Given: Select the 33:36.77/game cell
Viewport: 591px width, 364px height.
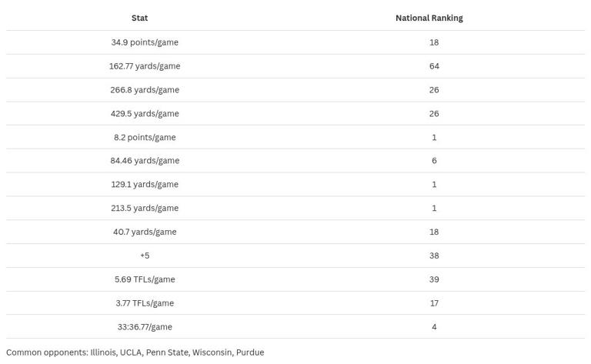Looking at the screenshot, I should (145, 327).
